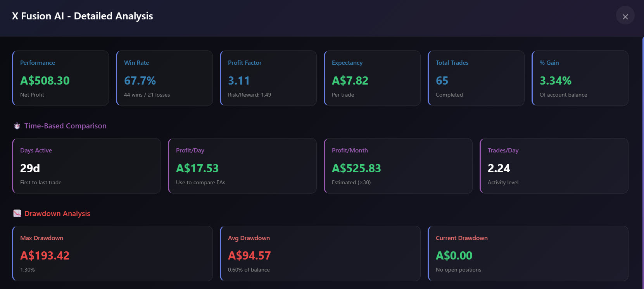
Task: Open the Expectancy A$7.82 card
Action: pos(372,78)
